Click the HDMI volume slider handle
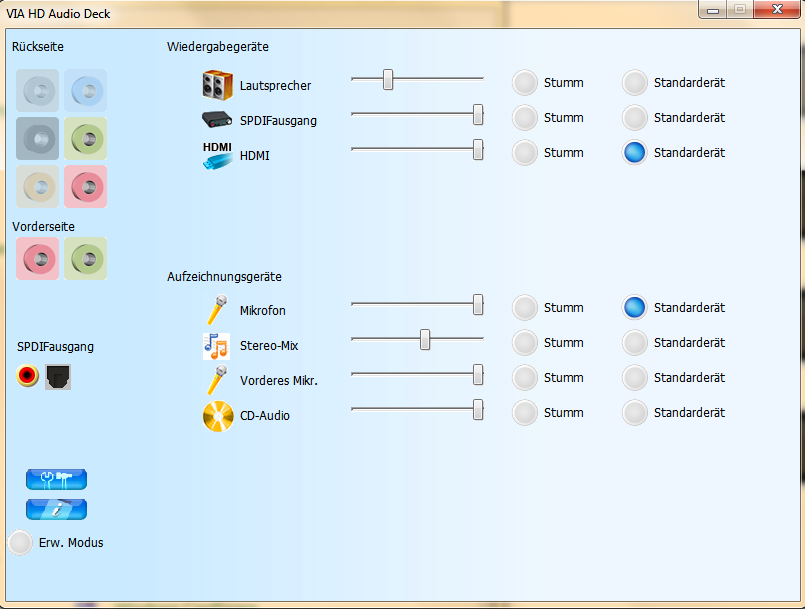This screenshot has width=805, height=609. [478, 149]
